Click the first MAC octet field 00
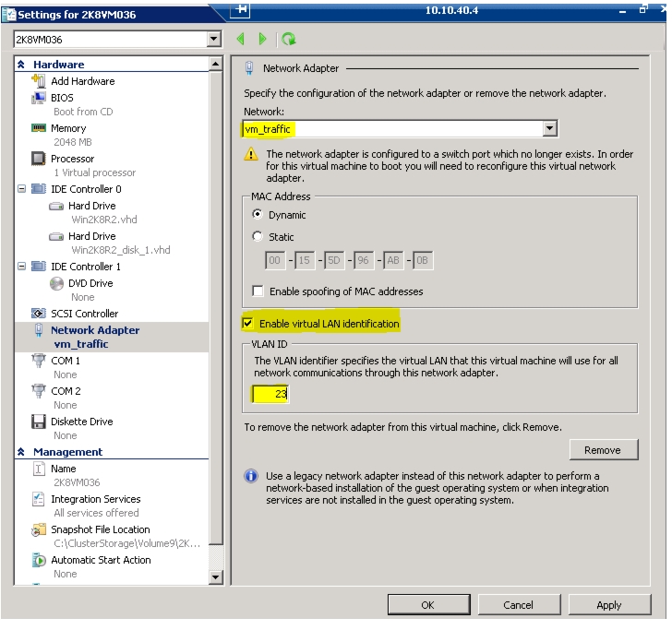The image size is (672, 630). pyautogui.click(x=275, y=260)
